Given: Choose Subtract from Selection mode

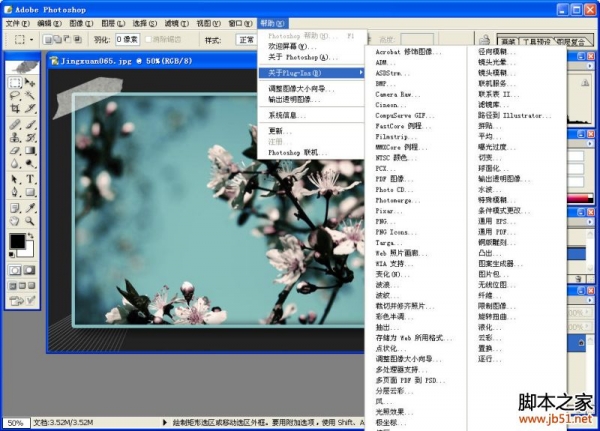Looking at the screenshot, I should coord(67,39).
